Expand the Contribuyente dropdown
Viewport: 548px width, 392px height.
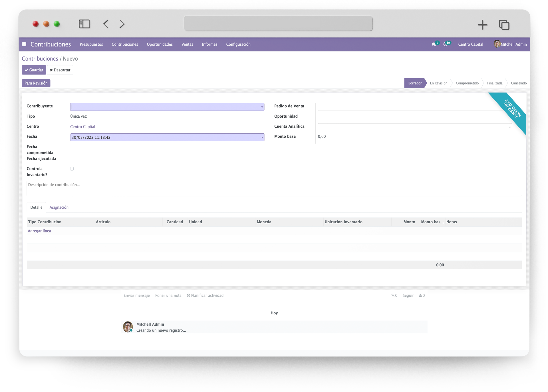[262, 107]
